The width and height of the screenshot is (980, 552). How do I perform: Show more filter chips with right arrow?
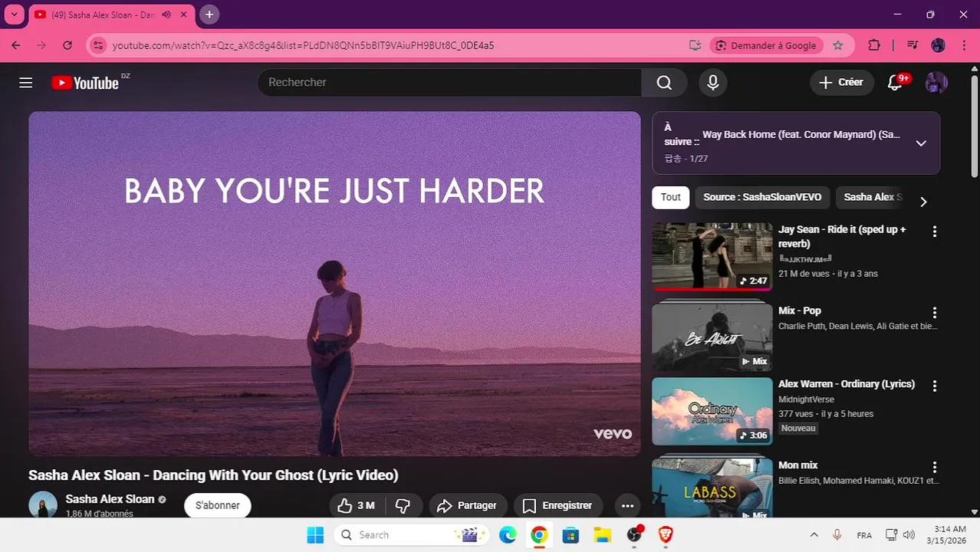[923, 202]
